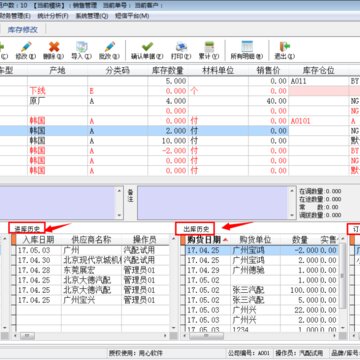Click the scroll-up arrow of 备注 text area
This screenshot has height=360, width=360.
point(291,190)
